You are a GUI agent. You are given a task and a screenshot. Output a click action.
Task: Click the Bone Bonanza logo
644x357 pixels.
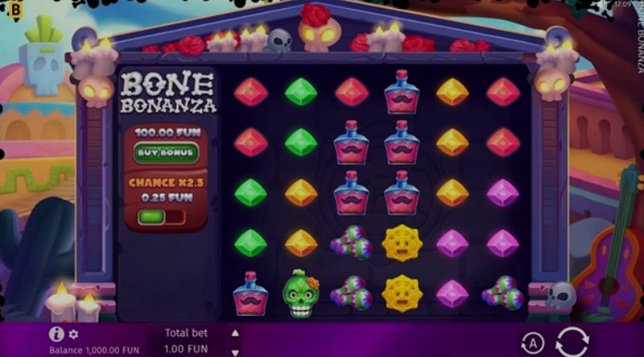(168, 93)
